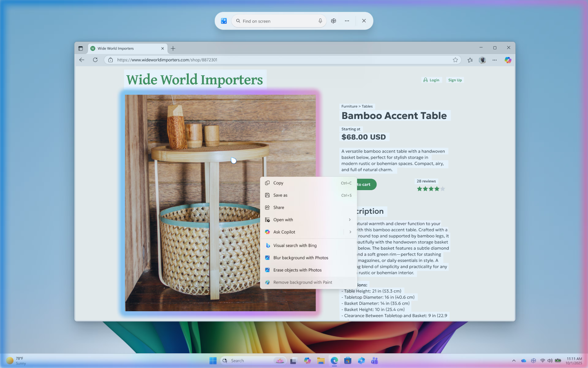Image resolution: width=588 pixels, height=368 pixels.
Task: Open Microsoft Store from the taskbar
Action: [347, 360]
